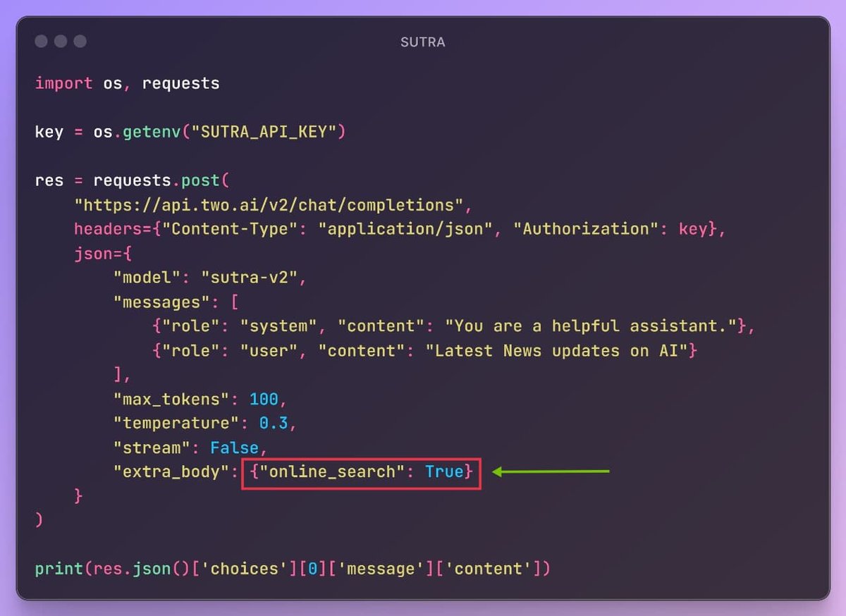Click "Latest News updates on AI" string
This screenshot has width=846, height=616.
556,350
